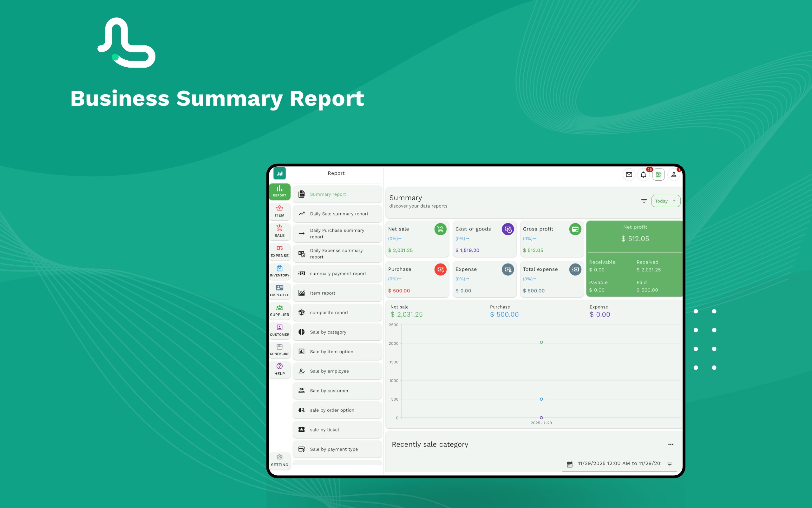Screen dimensions: 812x508
Task: Click the Total expense card icon
Action: click(x=575, y=270)
